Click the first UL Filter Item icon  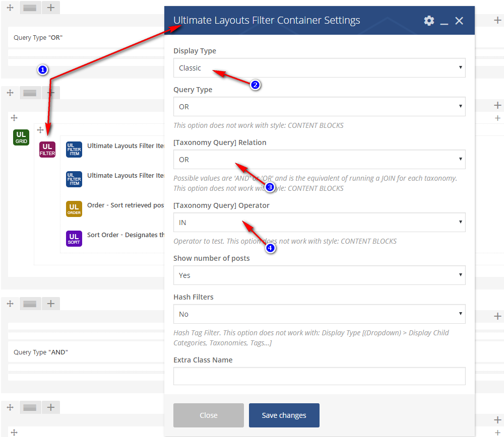(x=74, y=150)
